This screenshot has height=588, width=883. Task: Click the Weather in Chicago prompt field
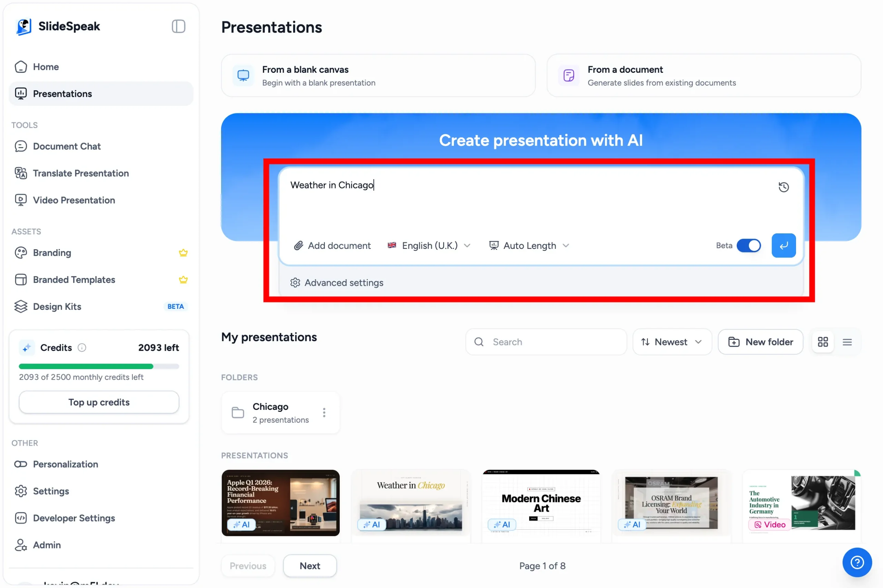click(x=529, y=199)
